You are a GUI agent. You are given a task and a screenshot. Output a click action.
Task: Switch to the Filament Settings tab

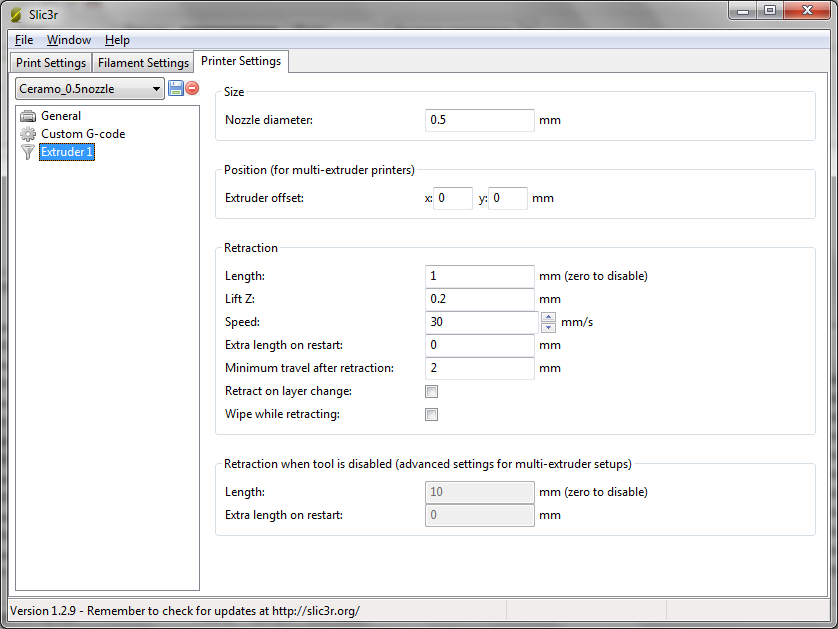click(143, 63)
